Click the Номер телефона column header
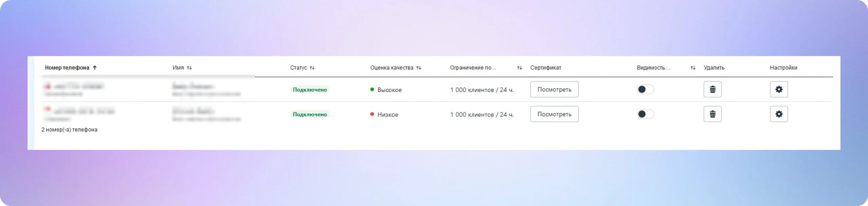 tap(67, 68)
